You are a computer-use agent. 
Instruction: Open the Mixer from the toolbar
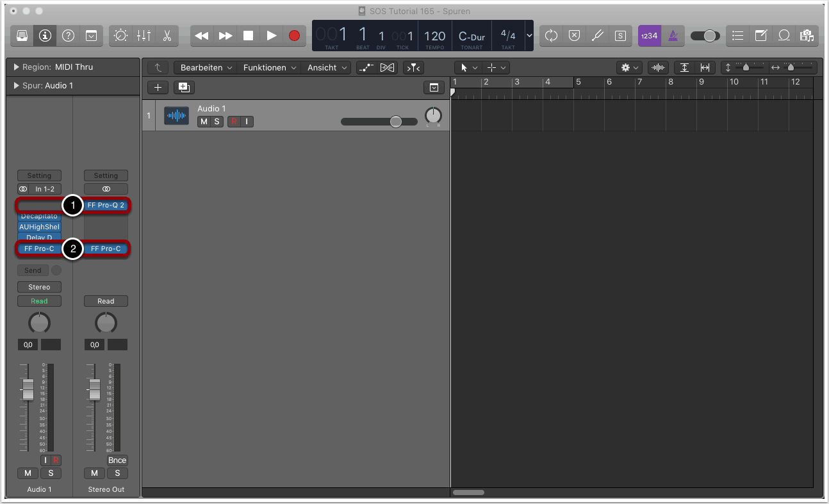point(144,36)
